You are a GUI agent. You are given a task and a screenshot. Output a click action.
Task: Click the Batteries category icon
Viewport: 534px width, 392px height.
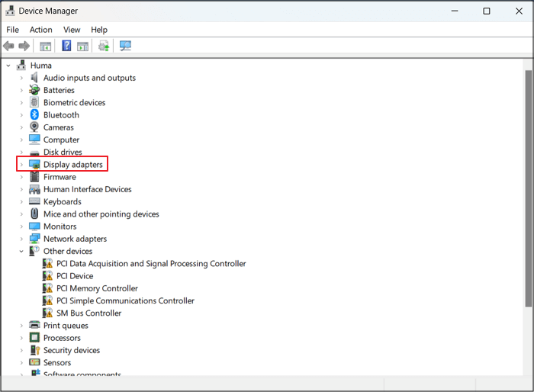click(34, 90)
